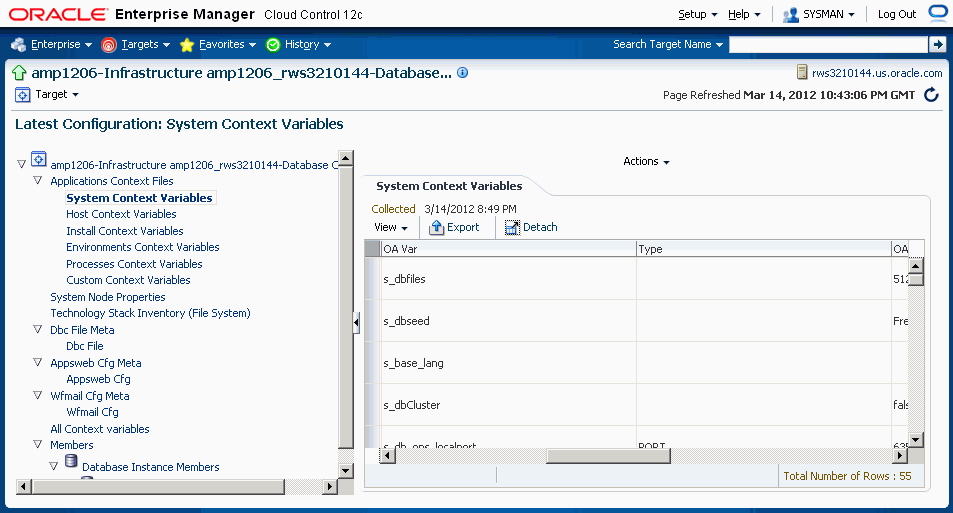This screenshot has height=513, width=953.
Task: Open the Search Target Name dropdown
Action: pos(668,44)
